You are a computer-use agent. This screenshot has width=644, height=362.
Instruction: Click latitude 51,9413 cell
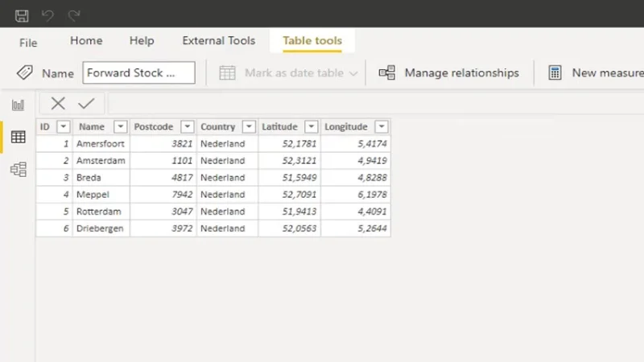tap(290, 212)
